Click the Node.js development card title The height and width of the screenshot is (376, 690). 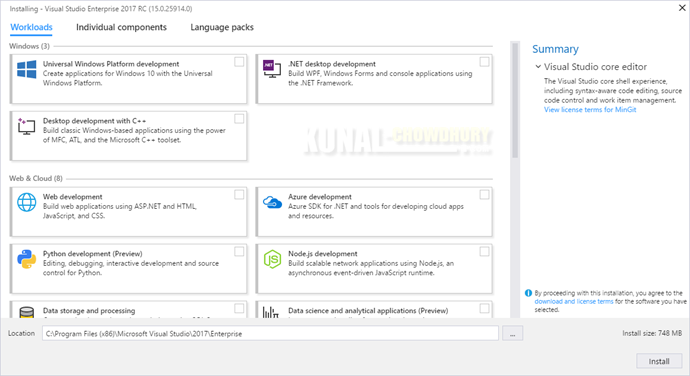323,254
